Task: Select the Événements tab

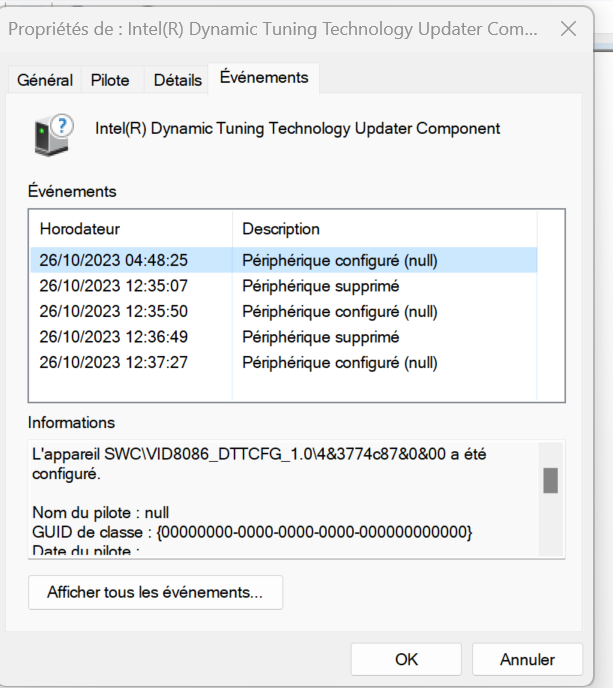Action: 264,77
